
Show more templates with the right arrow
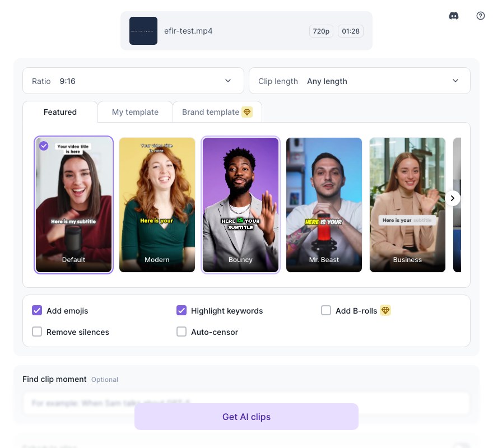pos(453,198)
